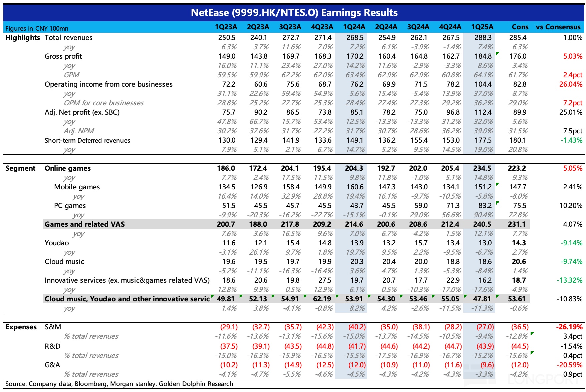
Task: Click the 1.00% vs consensus cell
Action: 573,38
